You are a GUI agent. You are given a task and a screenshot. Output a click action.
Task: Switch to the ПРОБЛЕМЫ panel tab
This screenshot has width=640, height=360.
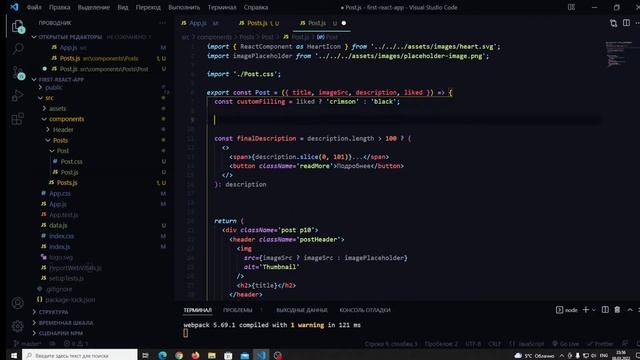[238, 310]
